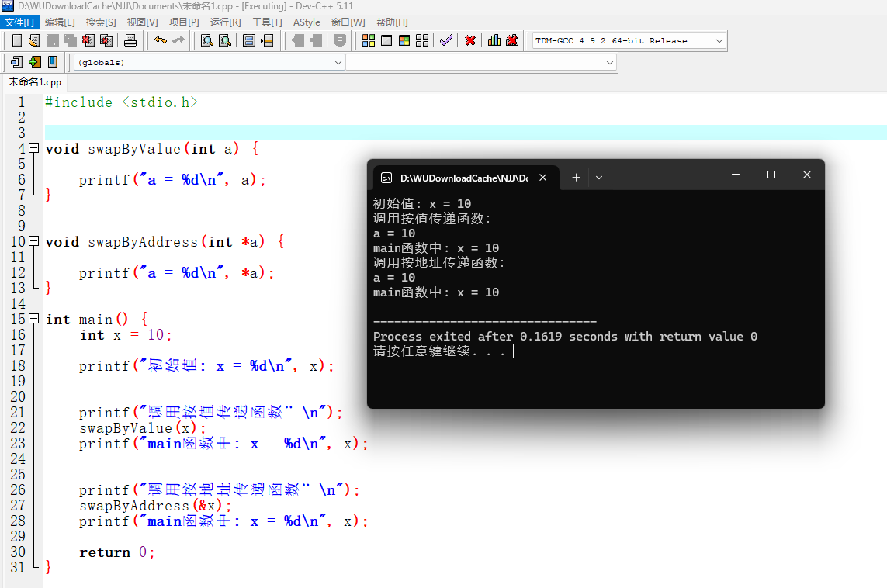887x588 pixels.
Task: Open the 项目[P] menu
Action: [184, 22]
